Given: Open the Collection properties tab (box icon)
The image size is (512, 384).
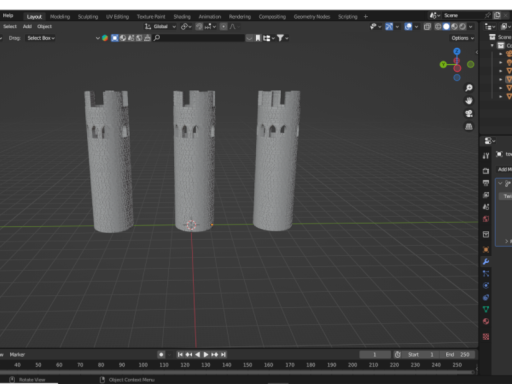Looking at the screenshot, I should 486,234.
